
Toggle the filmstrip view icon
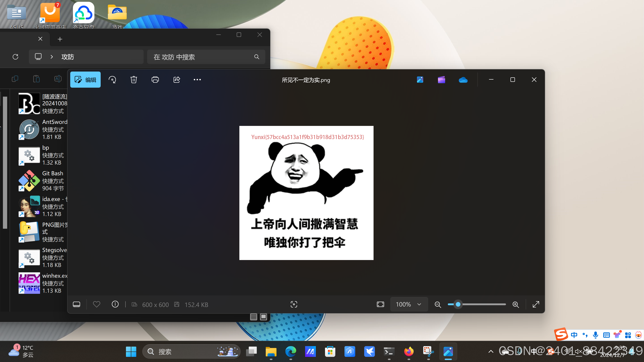(x=77, y=304)
